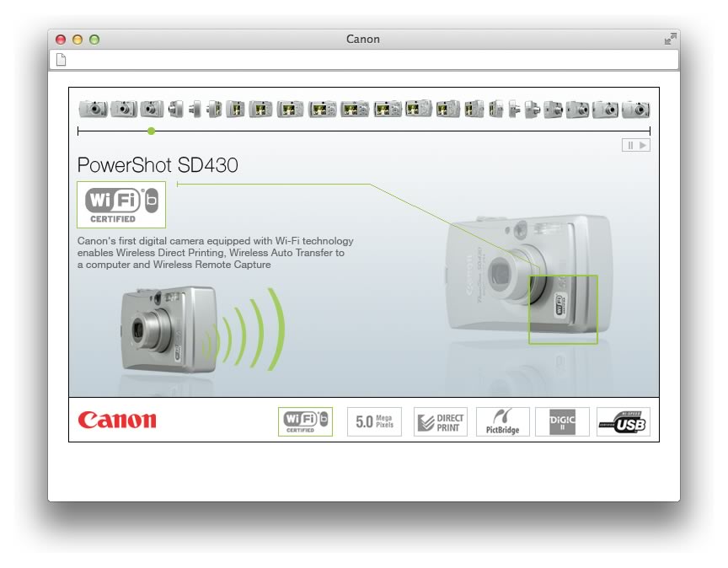Image resolution: width=728 pixels, height=568 pixels.
Task: Close the Canon window with the red button
Action: pos(61,40)
